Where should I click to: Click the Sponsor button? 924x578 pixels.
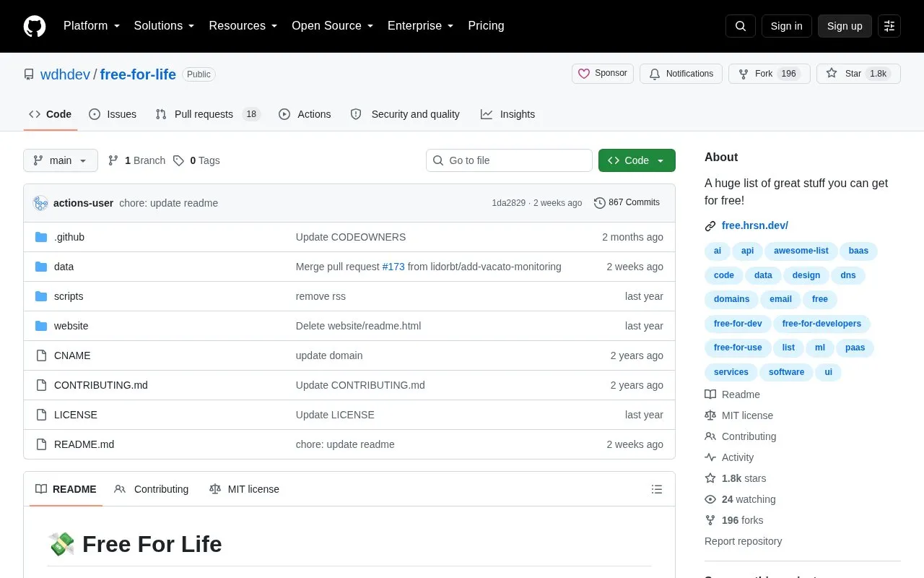603,74
